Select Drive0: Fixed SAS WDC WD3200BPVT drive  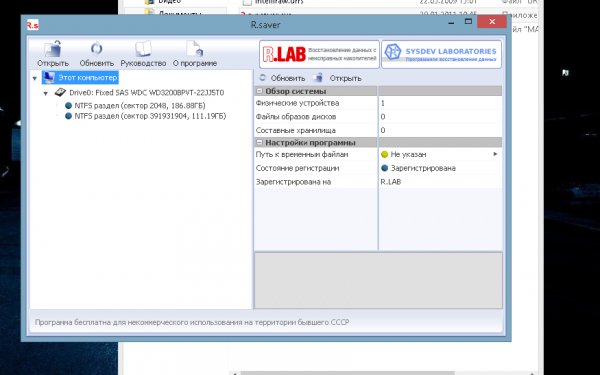[x=147, y=93]
